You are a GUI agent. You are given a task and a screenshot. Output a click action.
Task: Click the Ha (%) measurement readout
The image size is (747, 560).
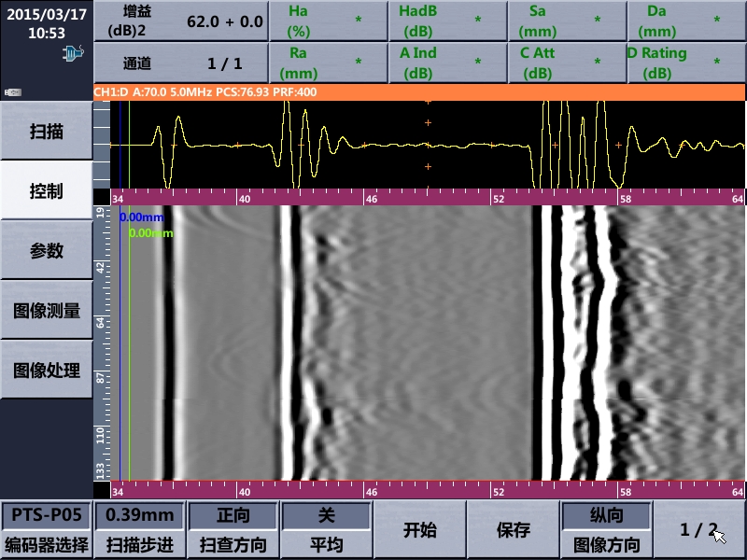[x=328, y=21]
